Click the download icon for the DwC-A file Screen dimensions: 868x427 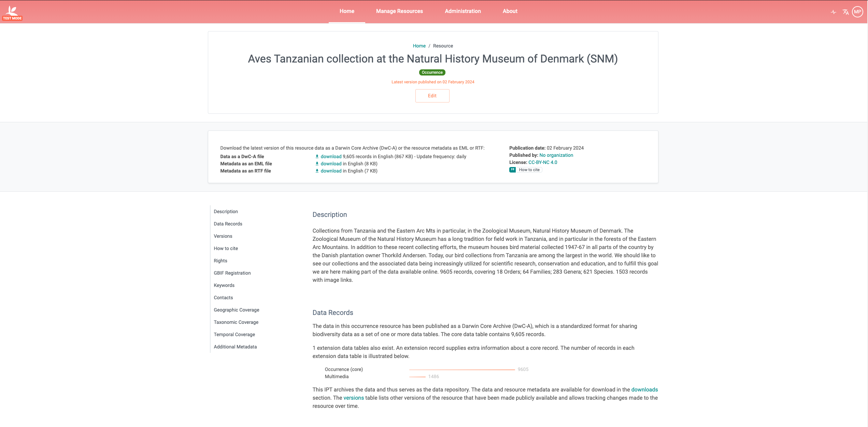point(317,156)
